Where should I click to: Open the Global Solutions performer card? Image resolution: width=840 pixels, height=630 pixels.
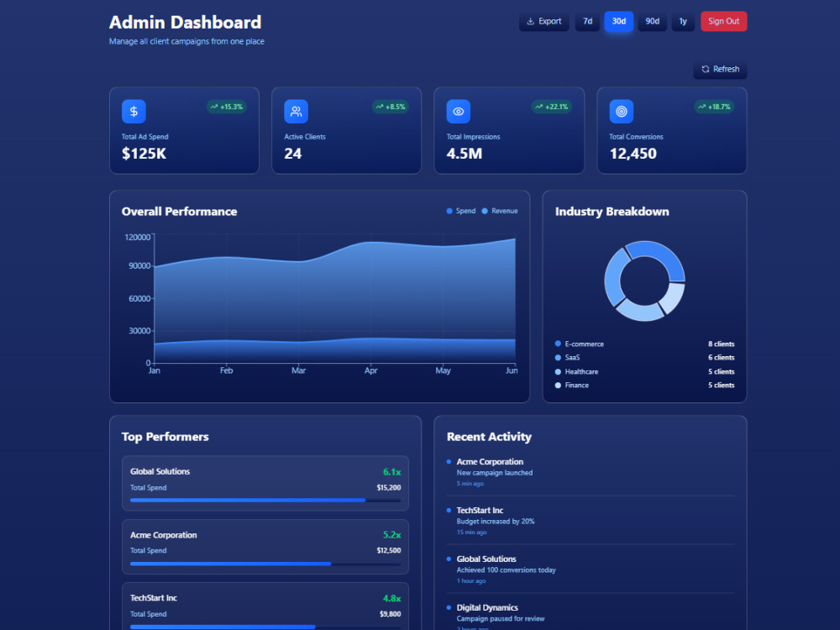point(265,483)
